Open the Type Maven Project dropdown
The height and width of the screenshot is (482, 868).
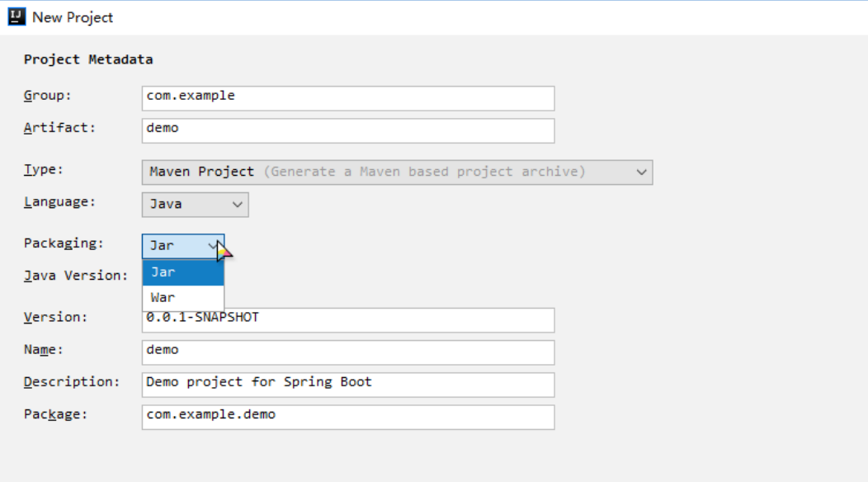[x=397, y=172]
